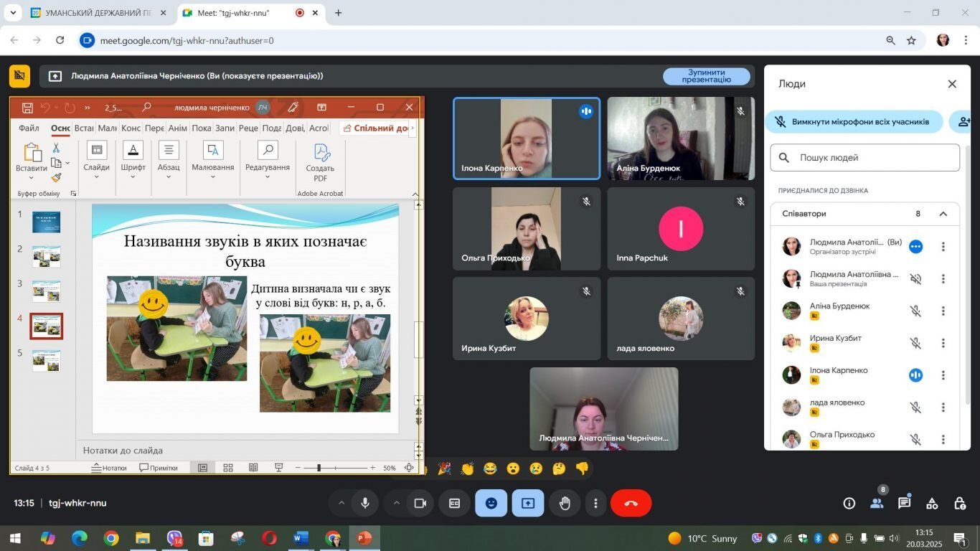Switch to the УМАНСЬКИЙ ДЕРЖАВНИЙ browser tab
This screenshot has width=980, height=551.
click(x=98, y=13)
